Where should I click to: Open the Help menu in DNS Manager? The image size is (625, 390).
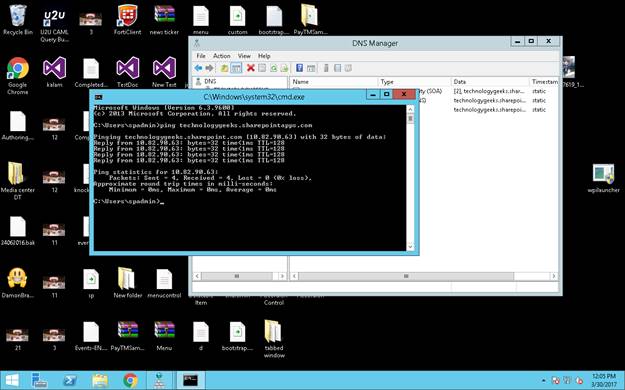click(264, 56)
